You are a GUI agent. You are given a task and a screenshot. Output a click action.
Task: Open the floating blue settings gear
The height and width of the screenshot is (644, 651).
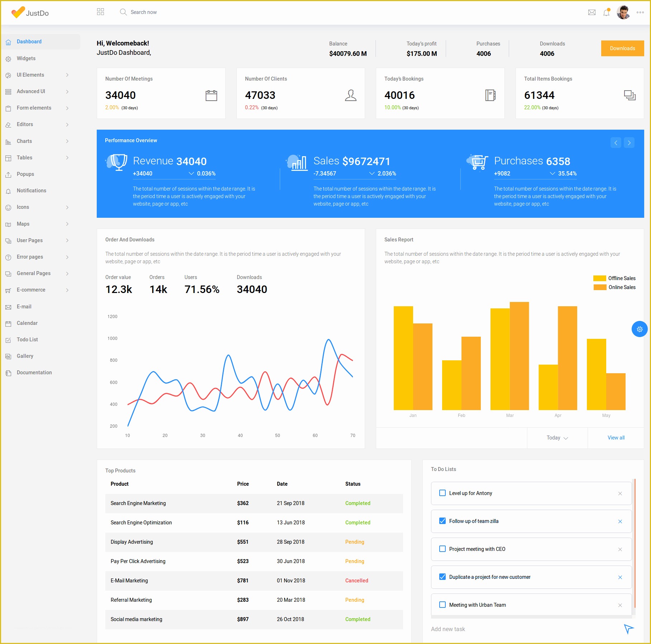pyautogui.click(x=640, y=329)
